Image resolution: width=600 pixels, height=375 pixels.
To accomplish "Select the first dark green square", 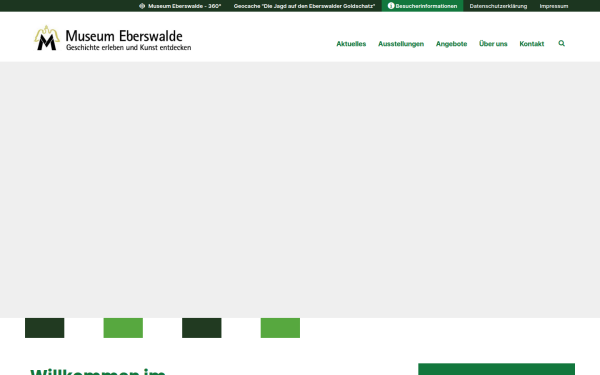I will coord(44,328).
